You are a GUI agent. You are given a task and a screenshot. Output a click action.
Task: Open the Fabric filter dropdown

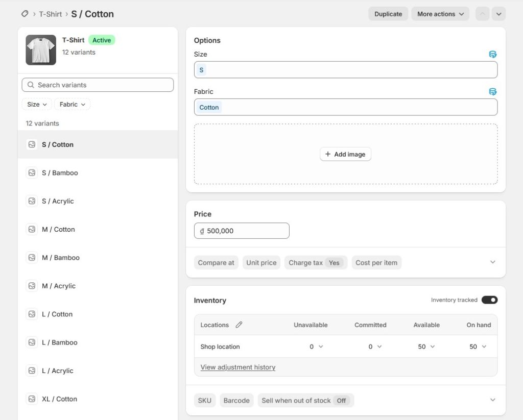(72, 105)
